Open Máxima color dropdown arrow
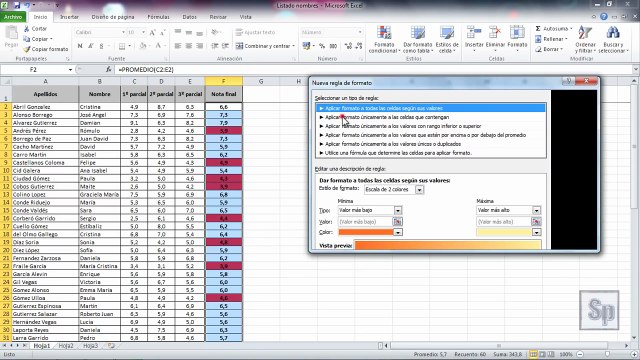640x360 pixels. tap(536, 232)
